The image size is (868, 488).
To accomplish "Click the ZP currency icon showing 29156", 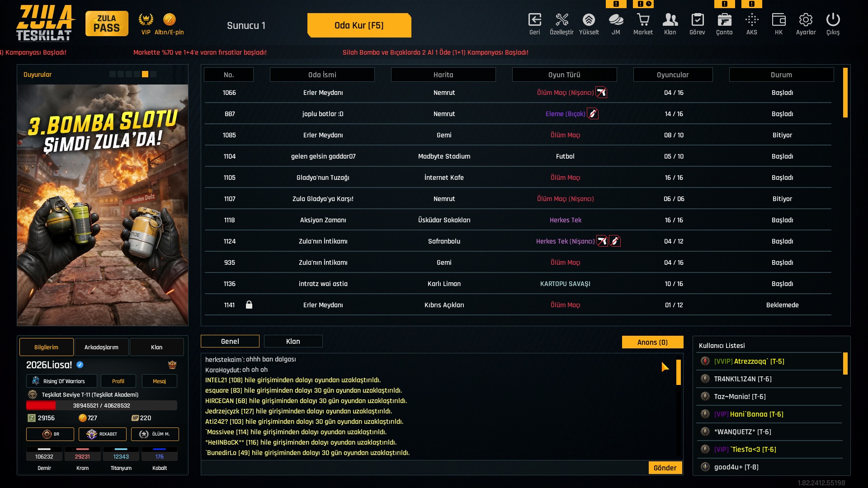I will (31, 418).
